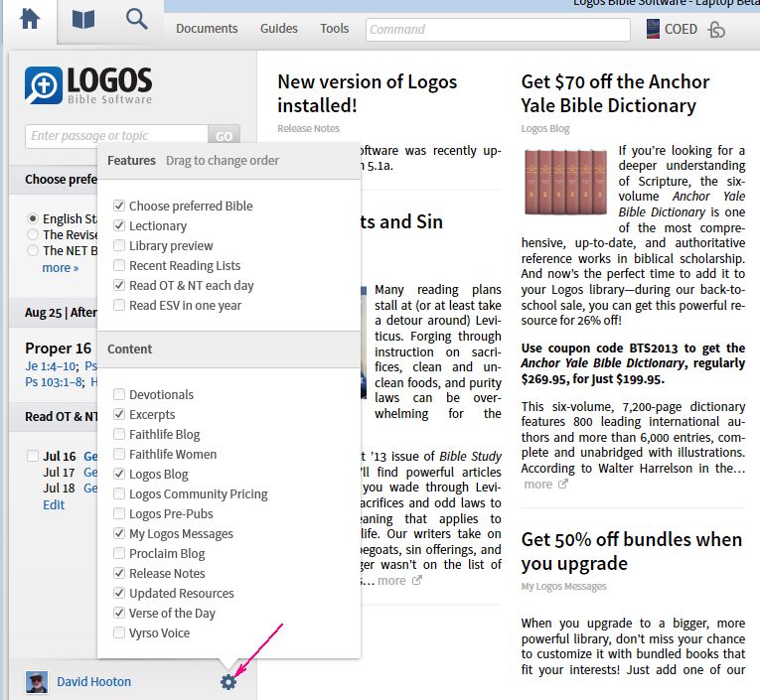Uncheck Choose preferred Bible feature
The image size is (760, 700).
point(119,206)
